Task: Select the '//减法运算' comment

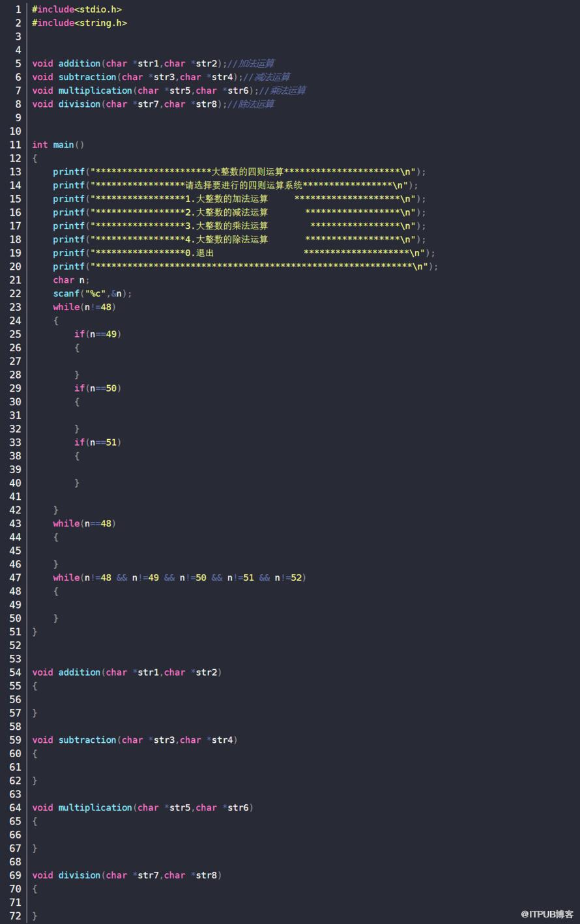Action: [x=267, y=77]
